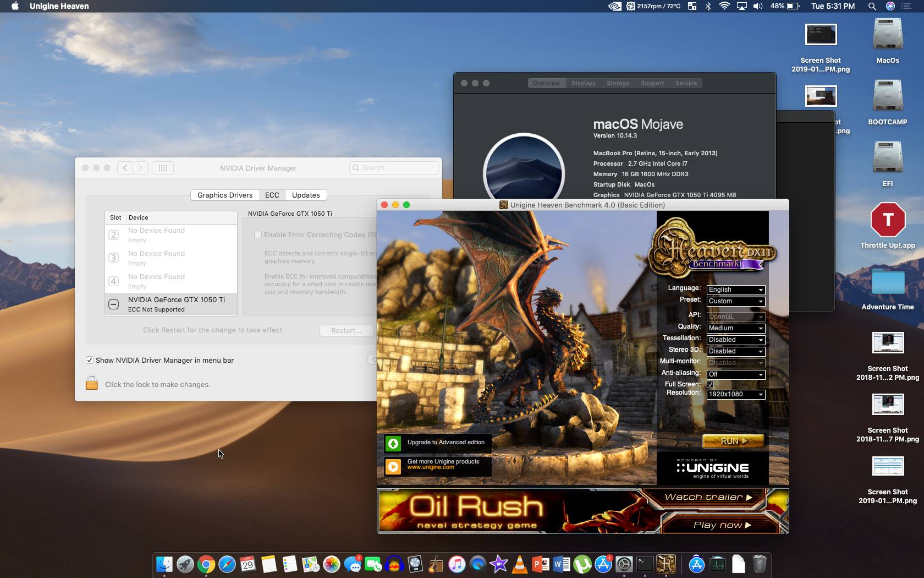
Task: Open the Trash in the dock
Action: coord(760,564)
